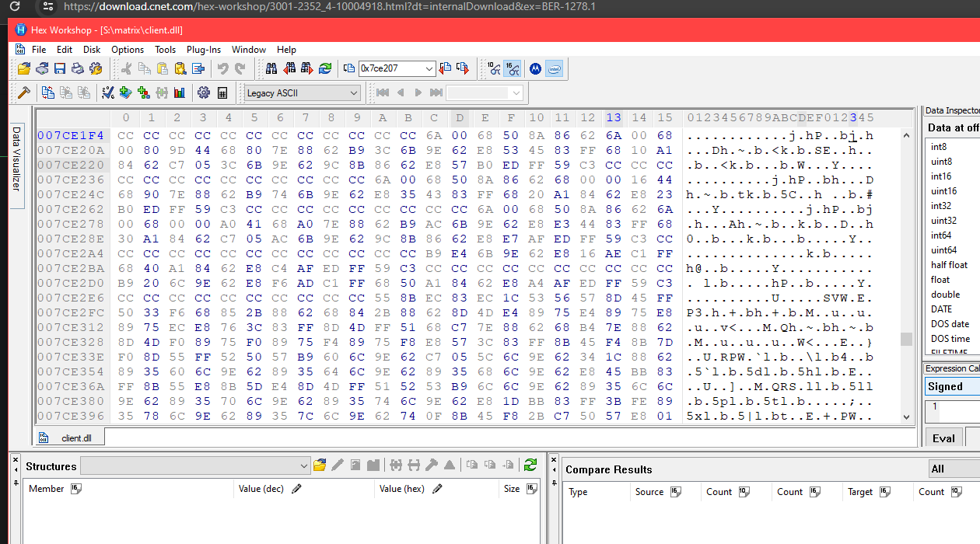Open the Tools menu
980x544 pixels.
165,49
